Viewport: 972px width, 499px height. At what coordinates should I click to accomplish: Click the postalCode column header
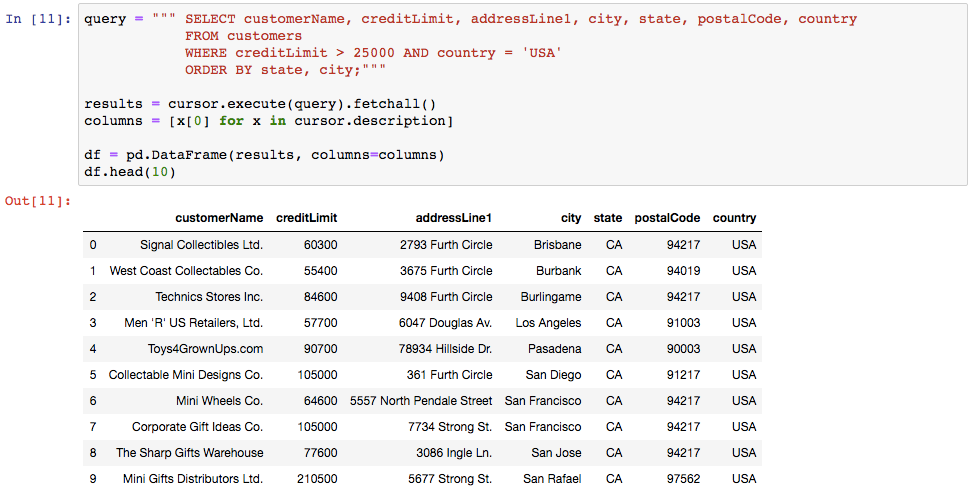coord(667,218)
